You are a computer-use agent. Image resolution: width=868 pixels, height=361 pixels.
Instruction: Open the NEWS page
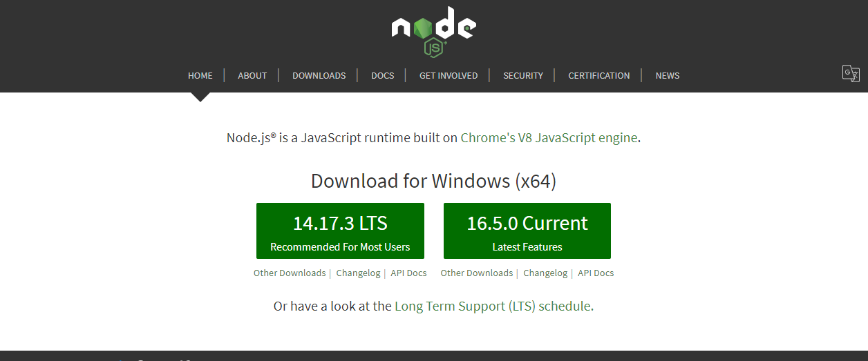[668, 75]
